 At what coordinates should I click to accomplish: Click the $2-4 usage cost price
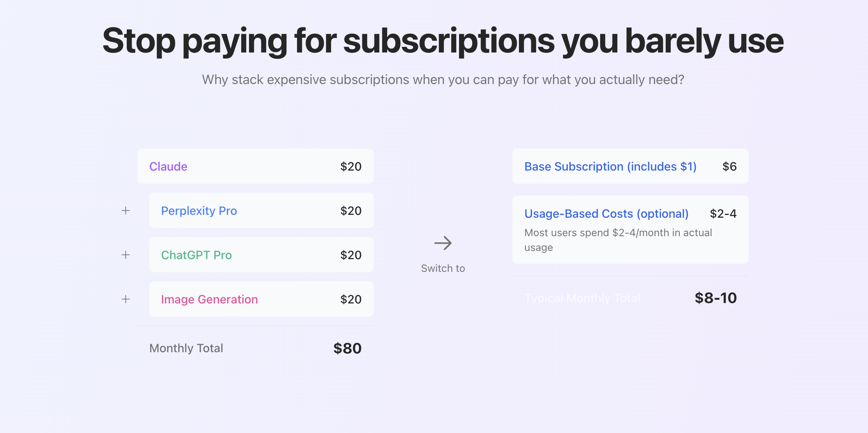coord(723,214)
